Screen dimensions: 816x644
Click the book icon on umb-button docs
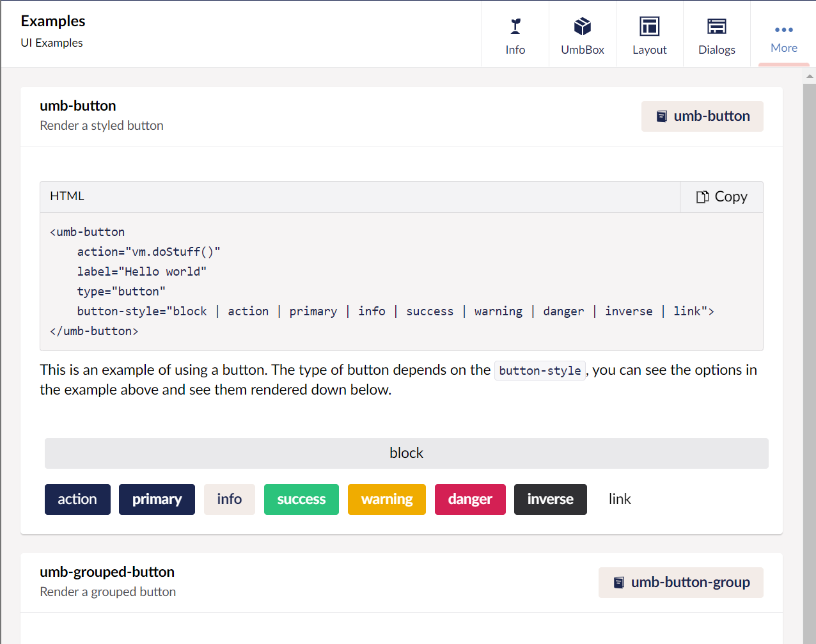[x=662, y=116]
